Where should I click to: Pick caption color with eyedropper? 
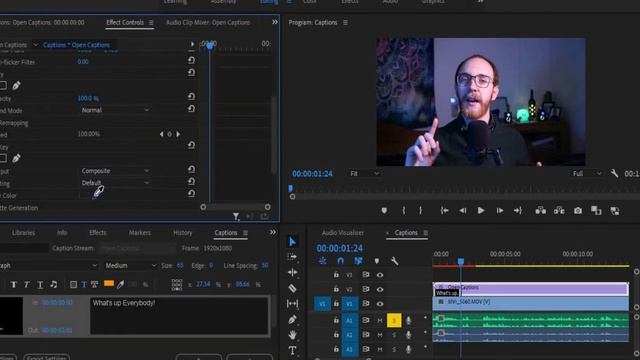pos(120,284)
